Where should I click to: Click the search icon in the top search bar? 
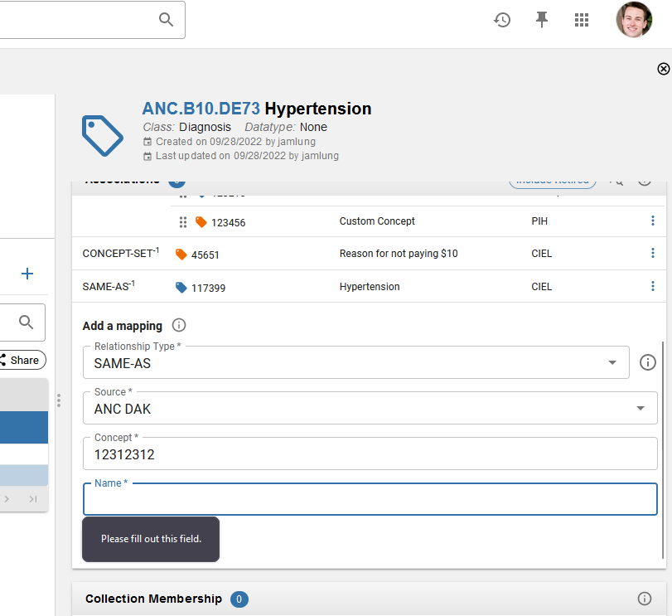click(166, 19)
